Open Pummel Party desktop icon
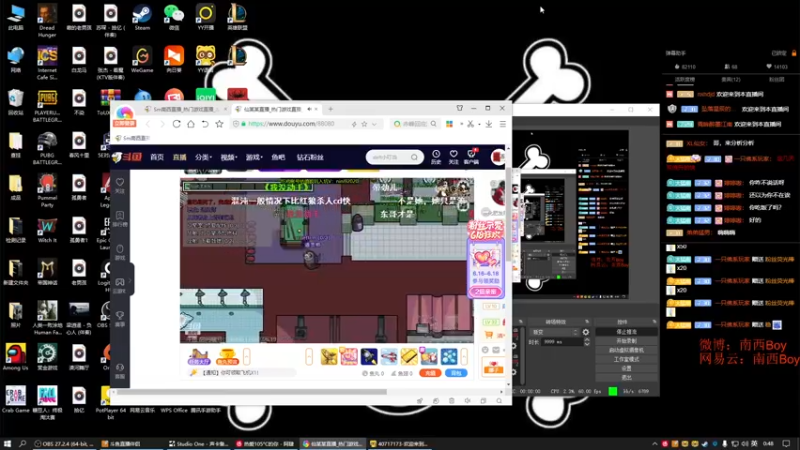The image size is (800, 450). click(47, 190)
